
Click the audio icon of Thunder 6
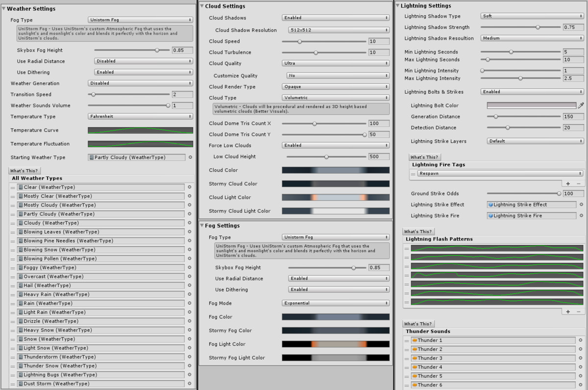[x=415, y=385]
